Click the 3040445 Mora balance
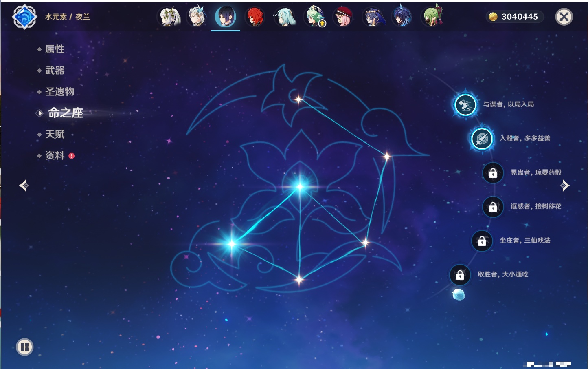This screenshot has width=588, height=369. pos(515,17)
